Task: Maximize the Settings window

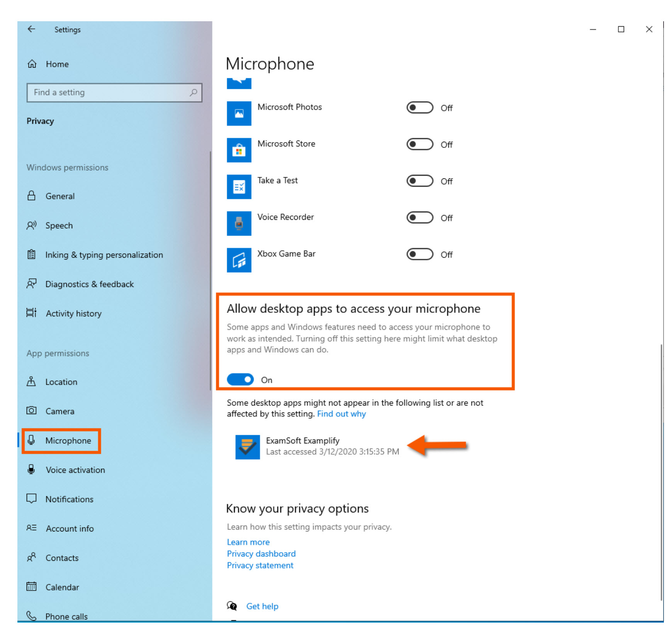Action: click(621, 29)
